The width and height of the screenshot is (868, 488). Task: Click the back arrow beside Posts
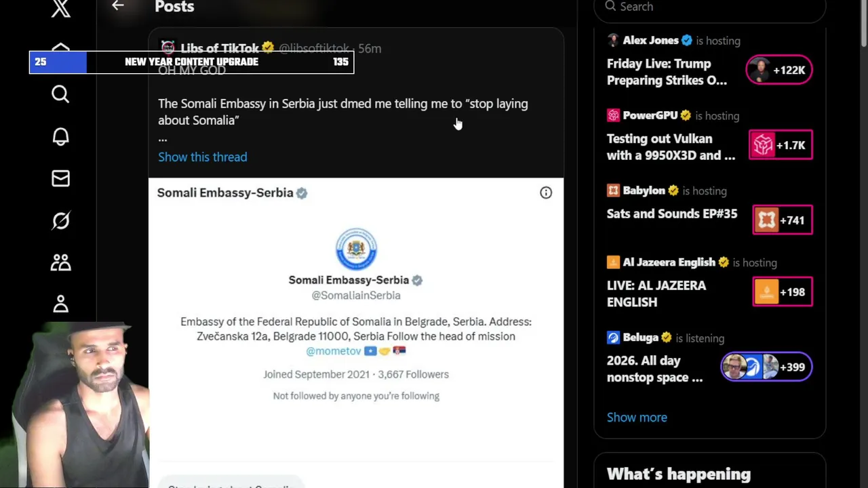(x=118, y=6)
